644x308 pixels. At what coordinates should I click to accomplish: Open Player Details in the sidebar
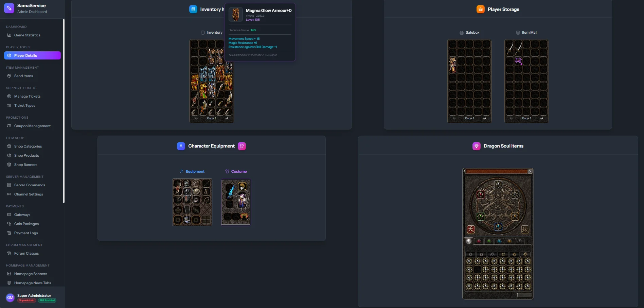[x=32, y=55]
